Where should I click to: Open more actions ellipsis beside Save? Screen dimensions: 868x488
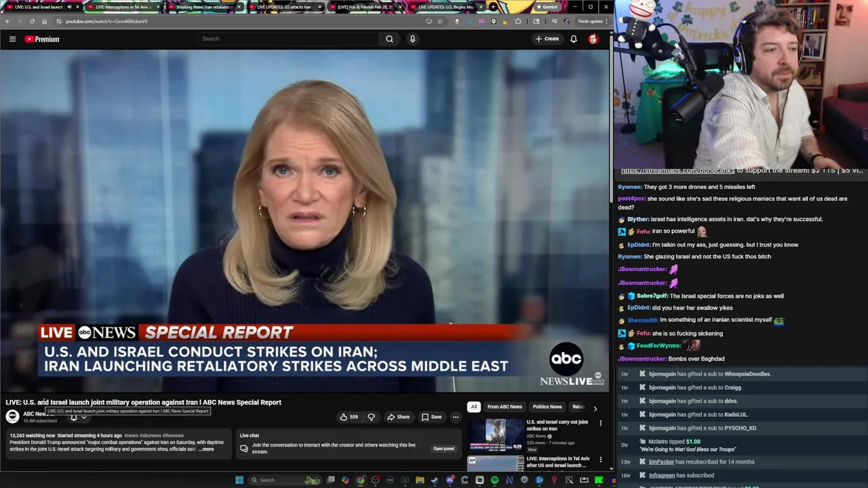456,417
